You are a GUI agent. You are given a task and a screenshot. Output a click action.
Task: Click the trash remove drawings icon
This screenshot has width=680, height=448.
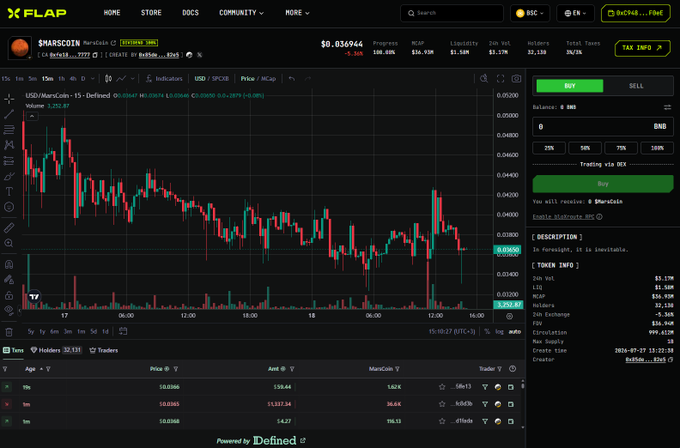tap(9, 332)
